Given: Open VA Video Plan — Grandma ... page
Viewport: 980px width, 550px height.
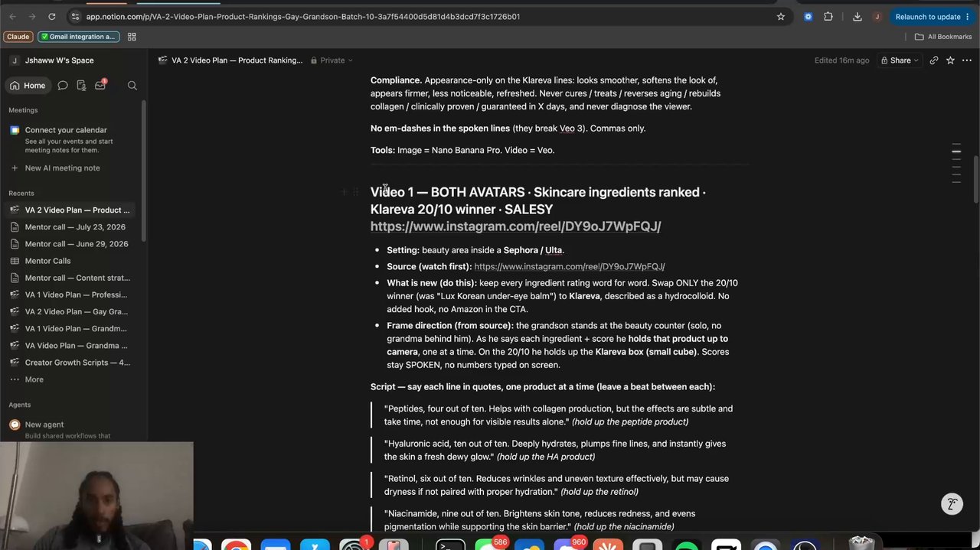Looking at the screenshot, I should pos(75,345).
